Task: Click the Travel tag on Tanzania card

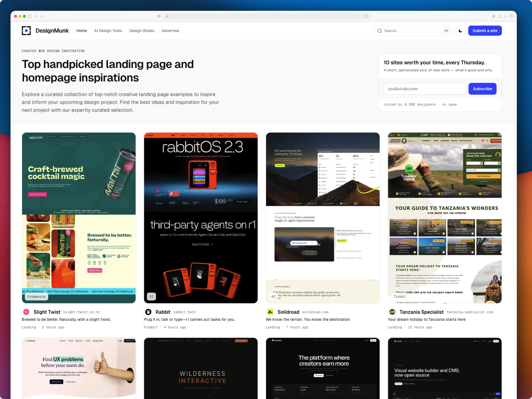Action: pos(399,296)
